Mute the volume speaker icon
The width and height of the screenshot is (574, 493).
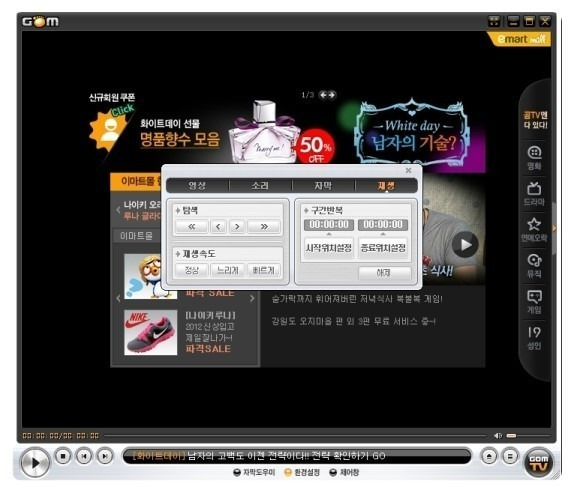tap(498, 436)
